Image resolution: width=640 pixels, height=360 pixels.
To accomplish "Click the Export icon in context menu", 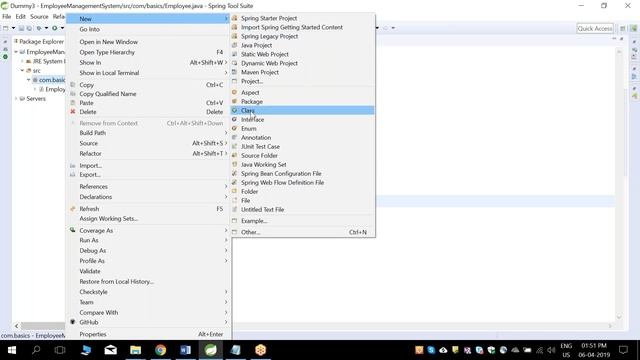I will point(73,174).
